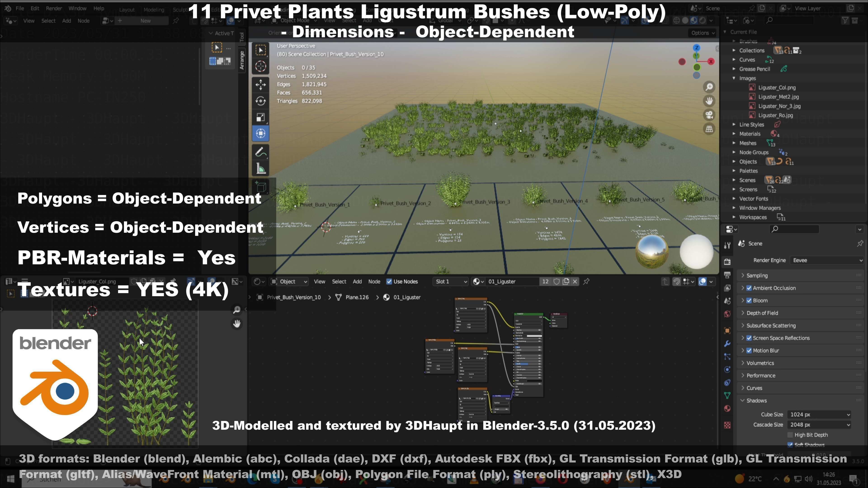Select the Cursor tool in viewport toolbar
This screenshot has width=868, height=488.
point(260,66)
